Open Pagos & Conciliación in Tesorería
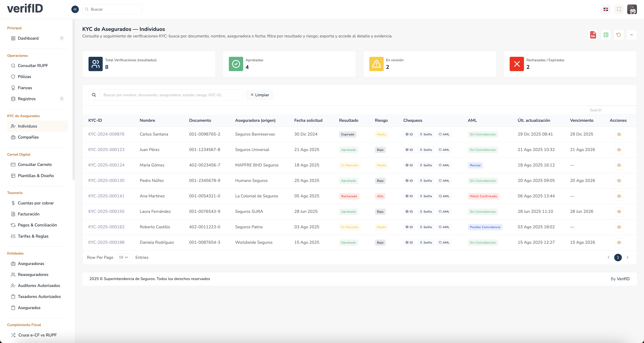644x343 pixels. pyautogui.click(x=37, y=225)
